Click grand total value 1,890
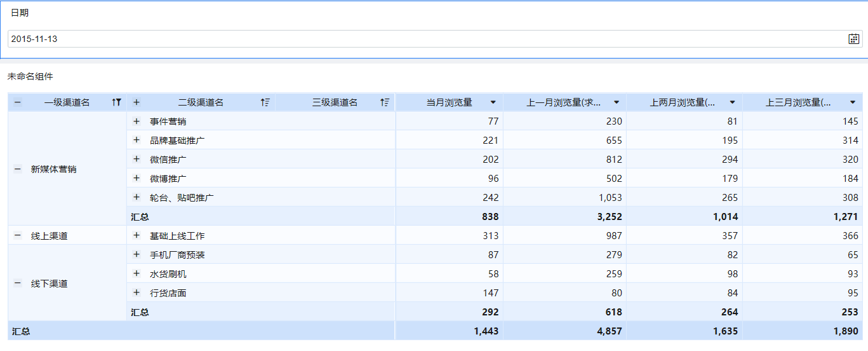Screen dimensions: 868x351 [846, 331]
